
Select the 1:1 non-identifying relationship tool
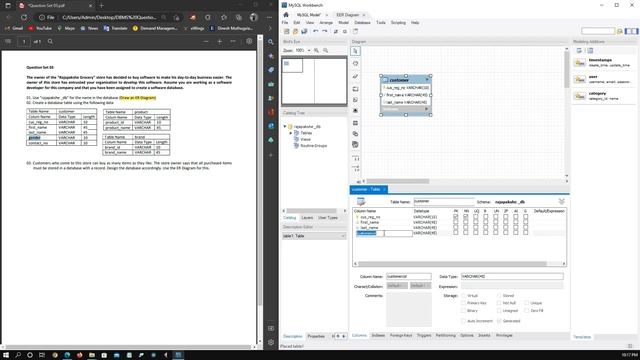pyautogui.click(x=356, y=158)
